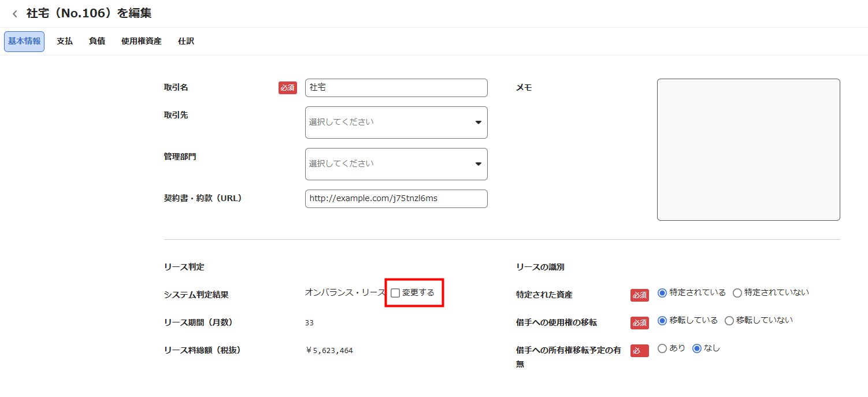Screen dimensions: 868x397
Task: Switch to the 支払 tab
Action: pyautogui.click(x=65, y=42)
